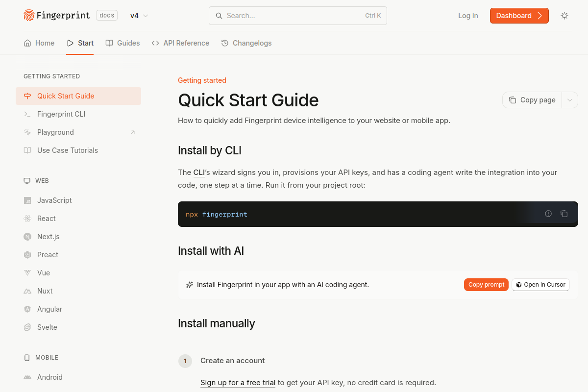Switch to the Guides tab
This screenshot has height=392, width=588.
pos(122,43)
